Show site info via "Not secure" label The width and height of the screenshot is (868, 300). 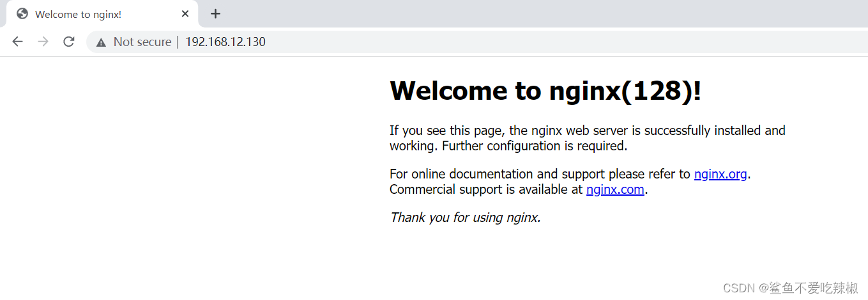(x=142, y=42)
